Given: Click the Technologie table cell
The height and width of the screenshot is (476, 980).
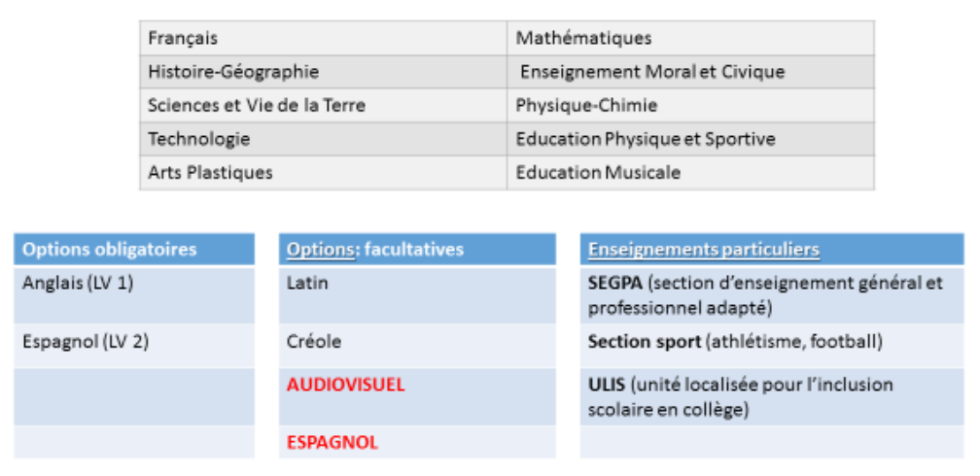Looking at the screenshot, I should (x=199, y=139).
